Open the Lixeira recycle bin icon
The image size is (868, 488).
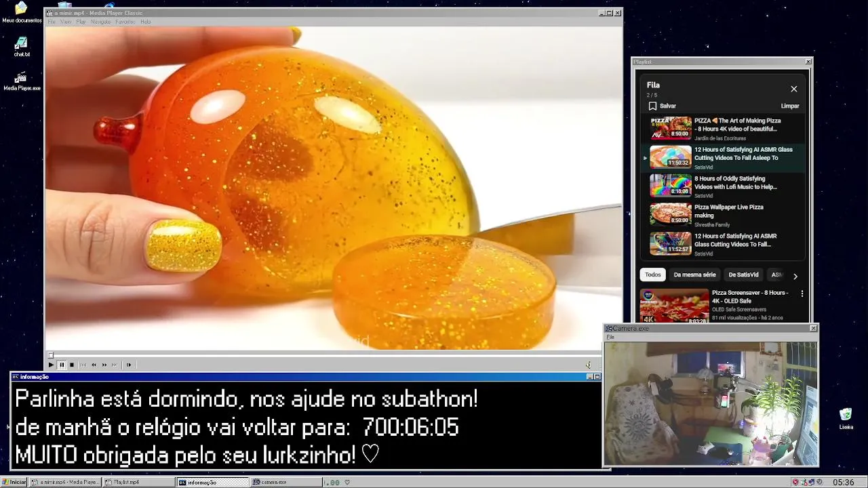(846, 420)
